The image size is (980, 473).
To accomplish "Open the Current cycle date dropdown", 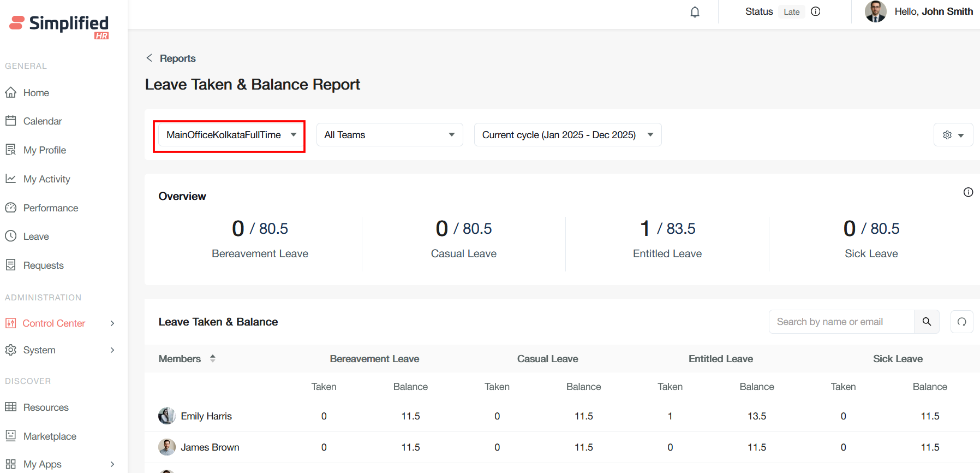I will [567, 135].
